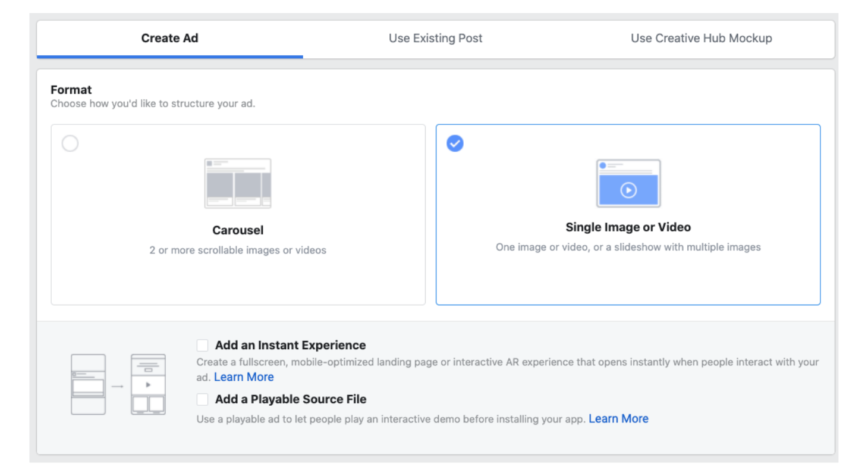Click the Carousel title text

coord(238,230)
